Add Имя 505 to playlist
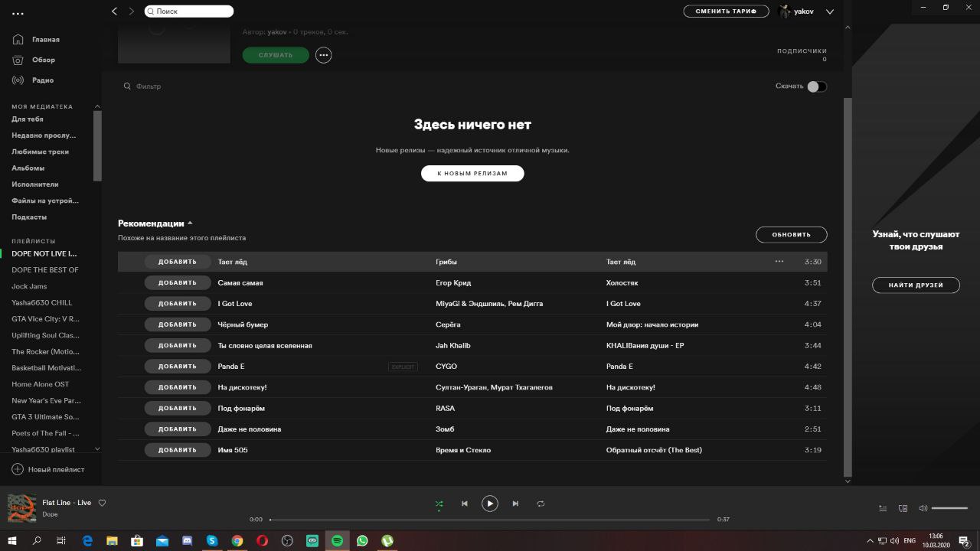The image size is (980, 551). point(178,450)
